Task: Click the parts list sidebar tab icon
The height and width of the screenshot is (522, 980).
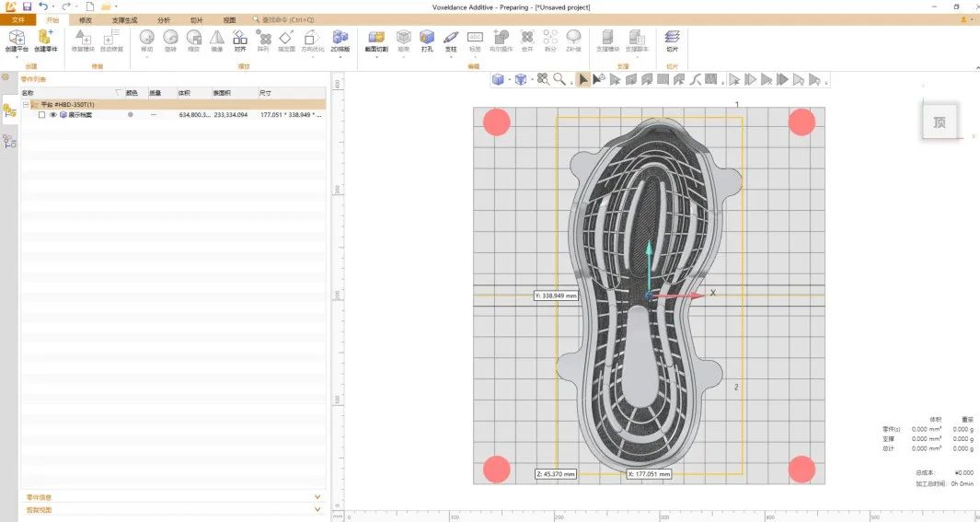Action: pyautogui.click(x=9, y=110)
